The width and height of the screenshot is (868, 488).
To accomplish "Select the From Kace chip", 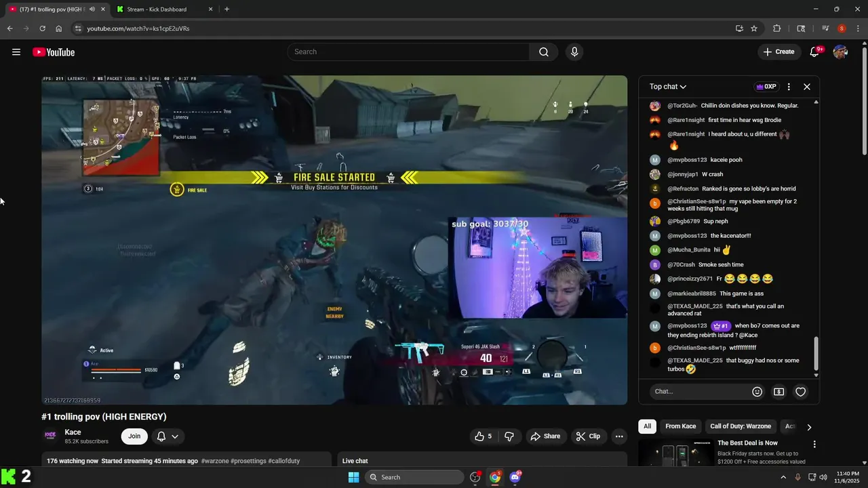I will [681, 426].
